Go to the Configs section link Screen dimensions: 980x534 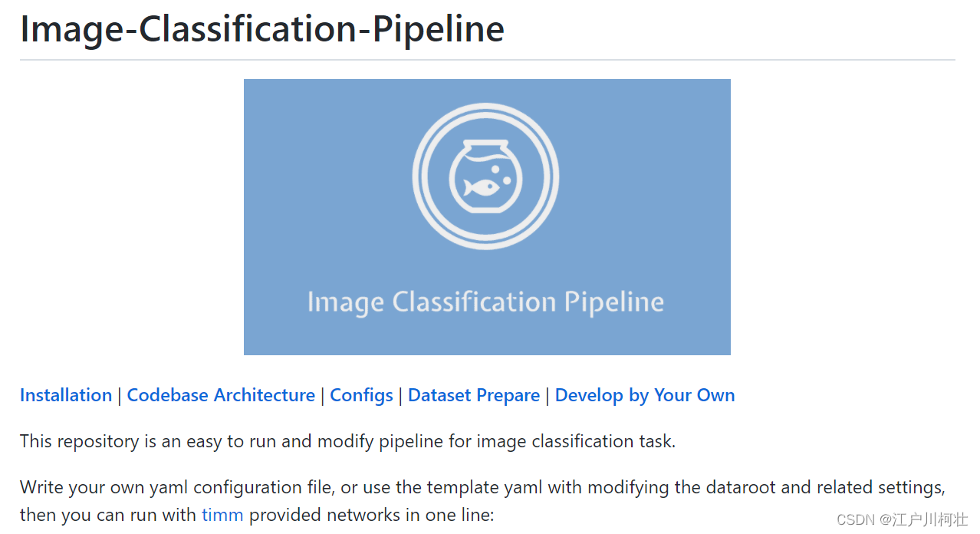click(x=362, y=395)
